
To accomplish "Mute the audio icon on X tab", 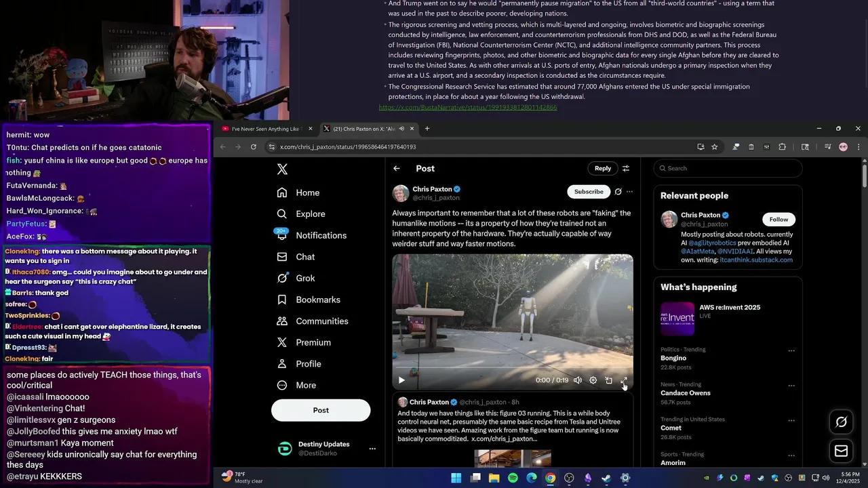I will pos(401,129).
